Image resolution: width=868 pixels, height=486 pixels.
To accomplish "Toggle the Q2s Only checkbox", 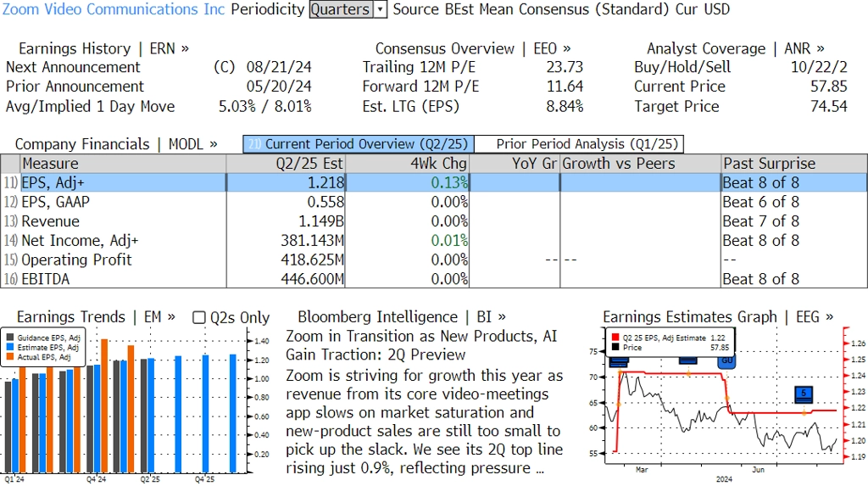I will (198, 317).
